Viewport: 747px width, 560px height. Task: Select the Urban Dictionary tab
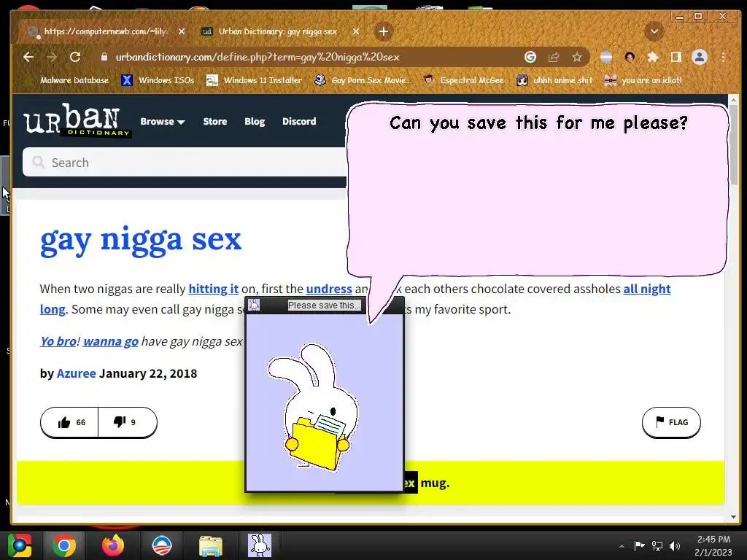tap(278, 31)
